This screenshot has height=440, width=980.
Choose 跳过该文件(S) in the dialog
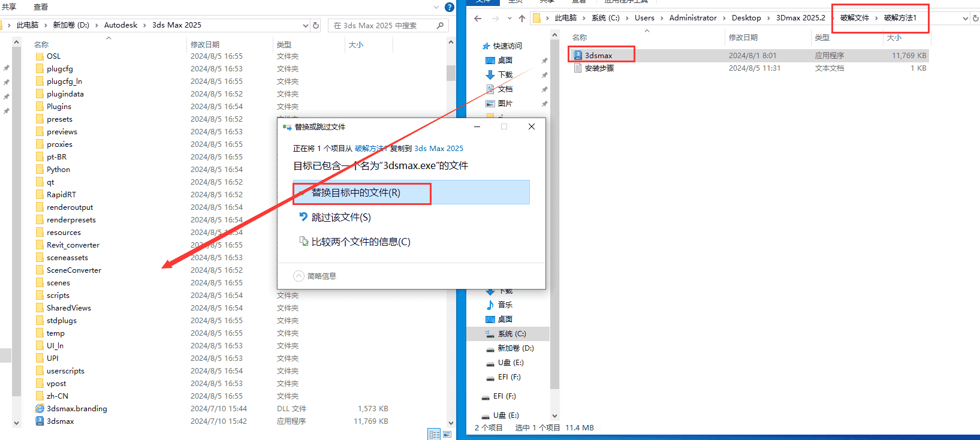click(x=411, y=217)
